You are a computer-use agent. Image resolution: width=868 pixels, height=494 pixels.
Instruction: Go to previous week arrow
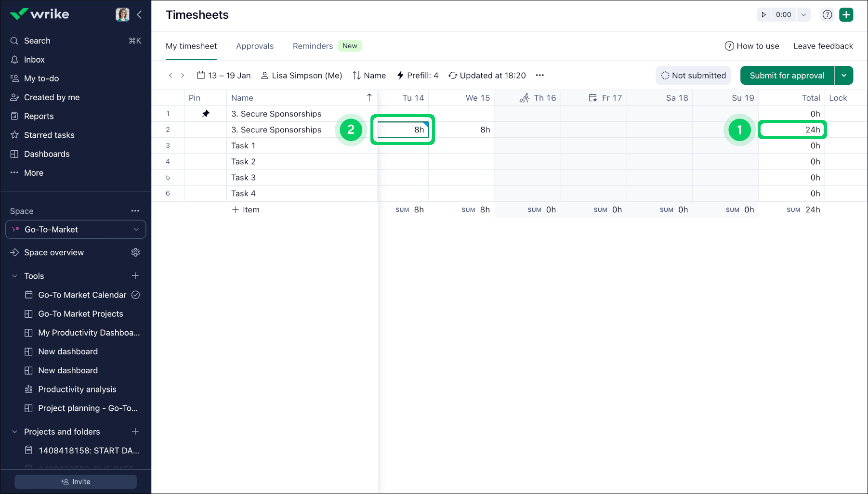[171, 76]
